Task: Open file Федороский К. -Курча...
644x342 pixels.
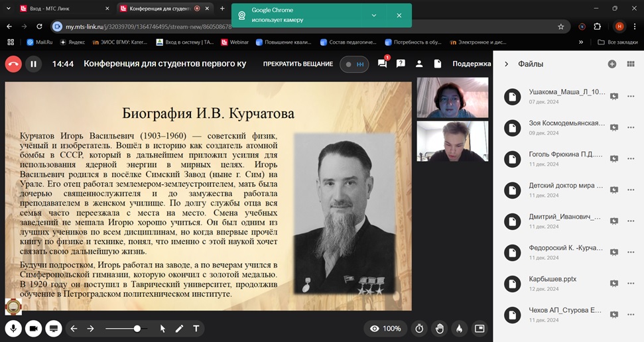Action: pyautogui.click(x=566, y=248)
